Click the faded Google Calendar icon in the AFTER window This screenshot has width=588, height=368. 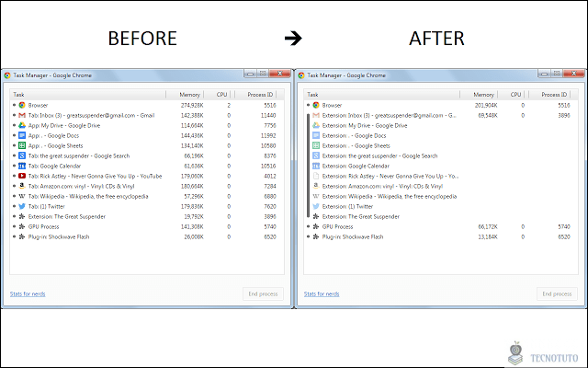pyautogui.click(x=316, y=166)
